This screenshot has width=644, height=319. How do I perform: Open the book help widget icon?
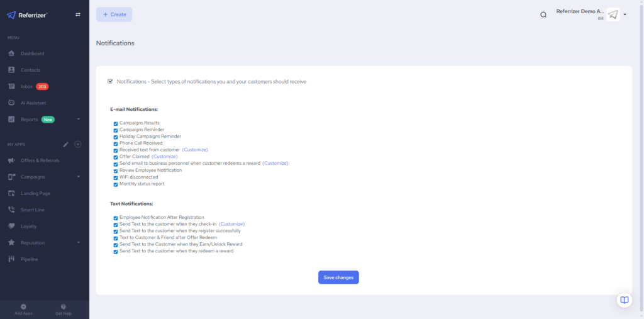click(624, 300)
